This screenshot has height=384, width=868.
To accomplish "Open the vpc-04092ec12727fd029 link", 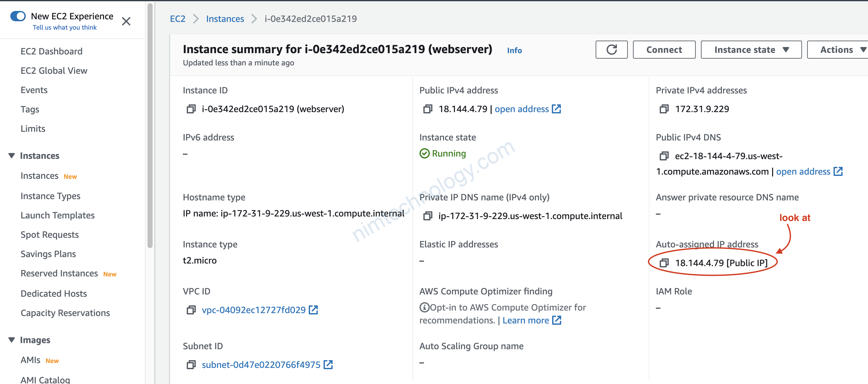I will [253, 310].
